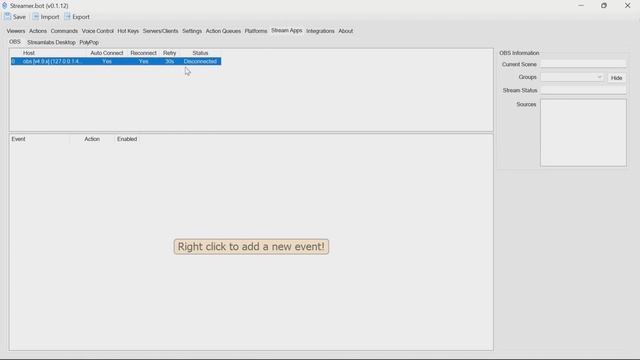Switch to the PolyPop sub-tab

(x=89, y=42)
